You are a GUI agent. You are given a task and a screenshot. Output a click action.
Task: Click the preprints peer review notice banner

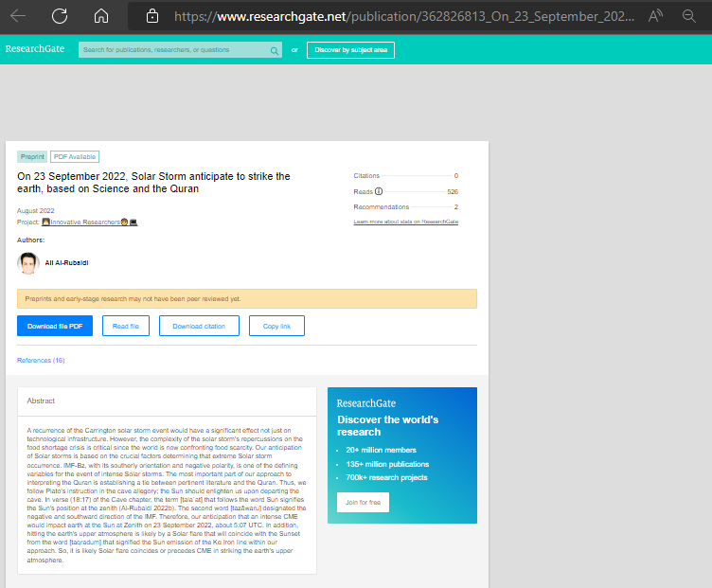click(247, 299)
